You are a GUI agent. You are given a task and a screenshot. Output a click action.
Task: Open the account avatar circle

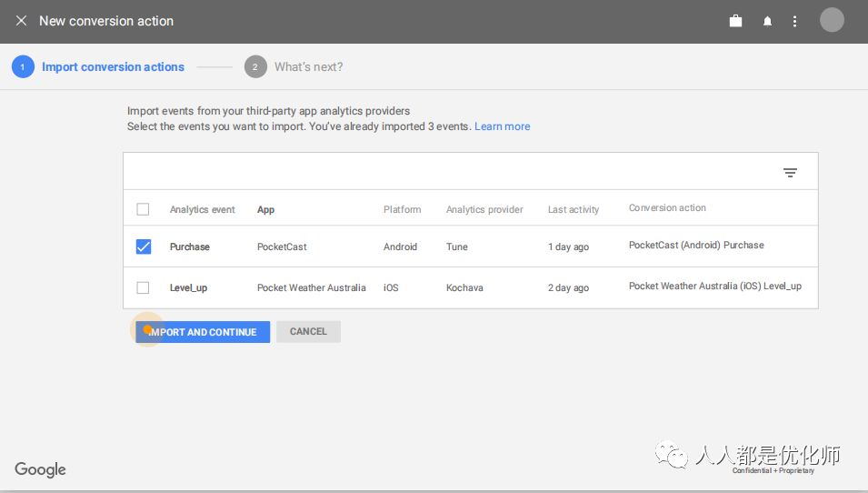832,20
